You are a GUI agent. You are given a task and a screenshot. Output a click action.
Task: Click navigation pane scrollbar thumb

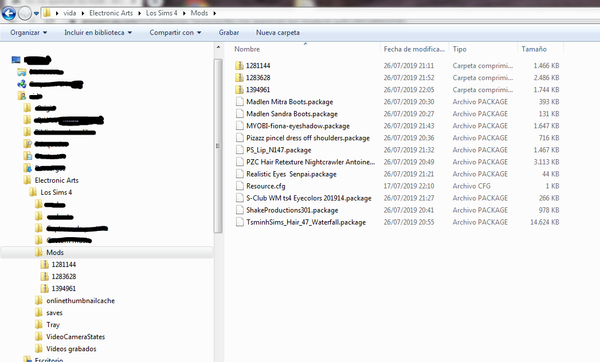[218, 146]
